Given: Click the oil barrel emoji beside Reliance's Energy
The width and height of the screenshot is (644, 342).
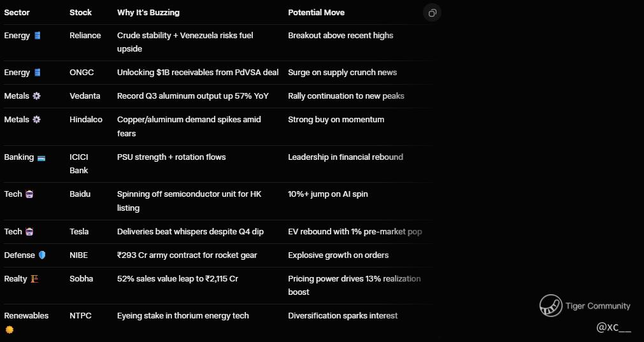Looking at the screenshot, I should click(x=38, y=36).
